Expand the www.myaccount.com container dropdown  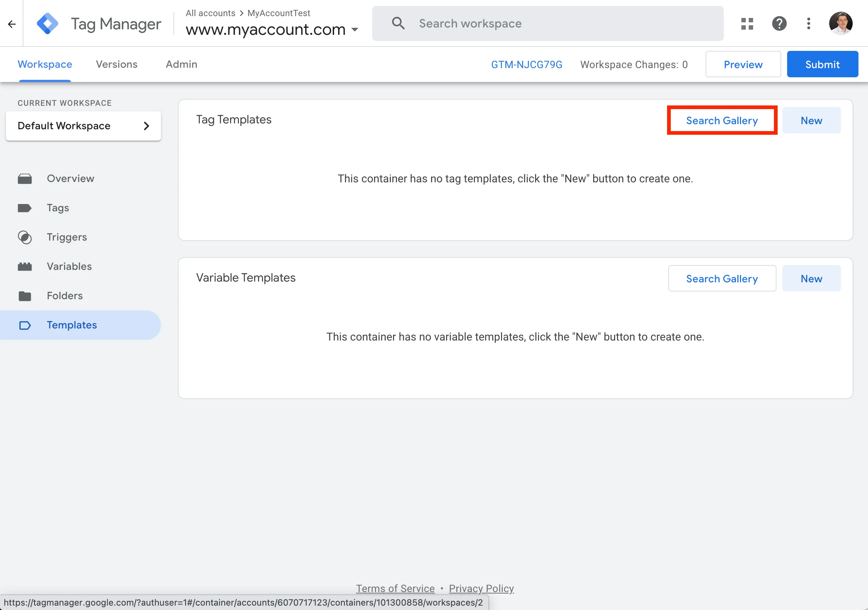355,30
